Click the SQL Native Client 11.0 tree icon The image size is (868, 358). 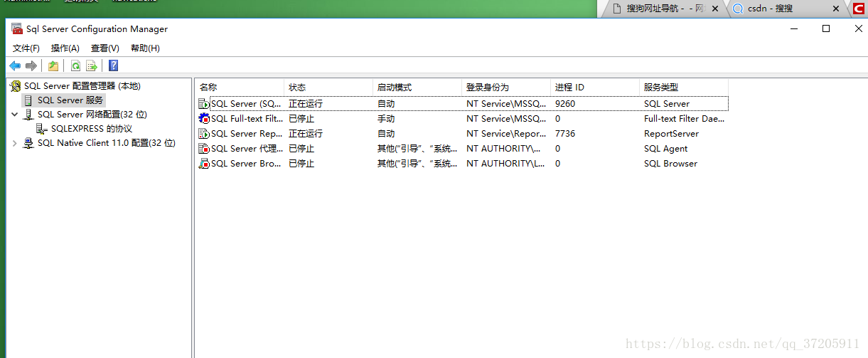(x=28, y=143)
